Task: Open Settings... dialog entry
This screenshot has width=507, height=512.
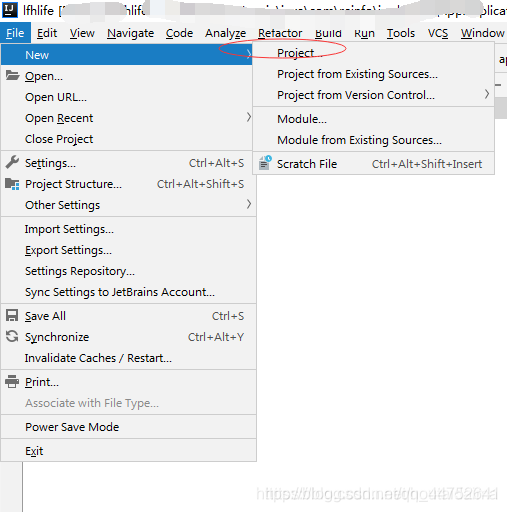Action: tap(128, 163)
